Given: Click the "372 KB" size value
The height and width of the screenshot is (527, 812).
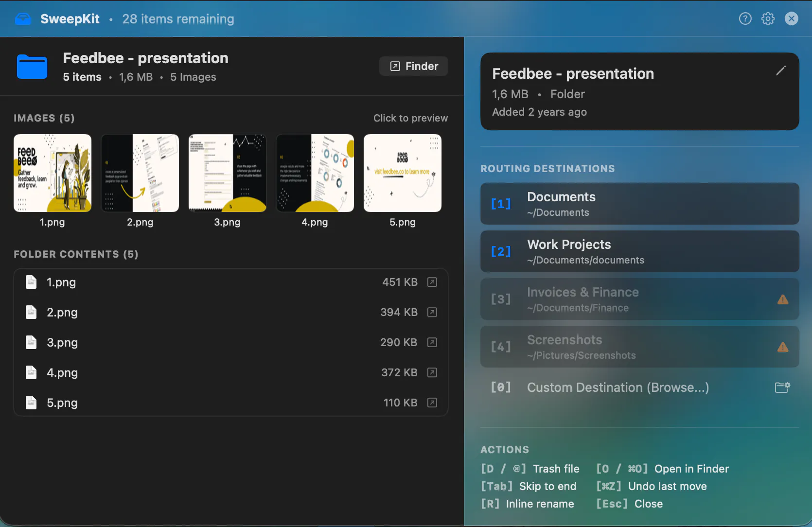Looking at the screenshot, I should click(399, 372).
